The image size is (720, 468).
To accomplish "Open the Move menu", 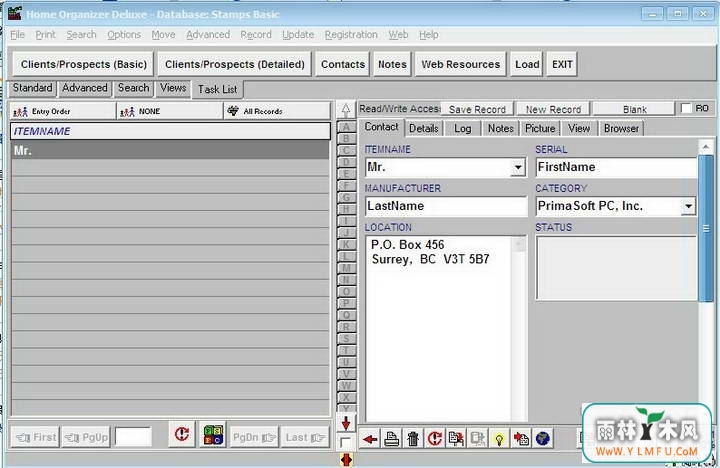I will (x=163, y=34).
